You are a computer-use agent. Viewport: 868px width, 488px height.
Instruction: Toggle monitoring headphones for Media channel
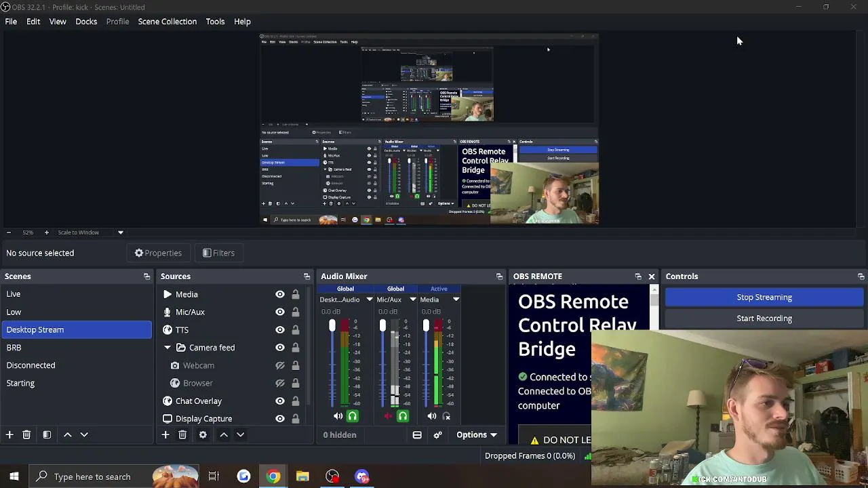click(446, 416)
